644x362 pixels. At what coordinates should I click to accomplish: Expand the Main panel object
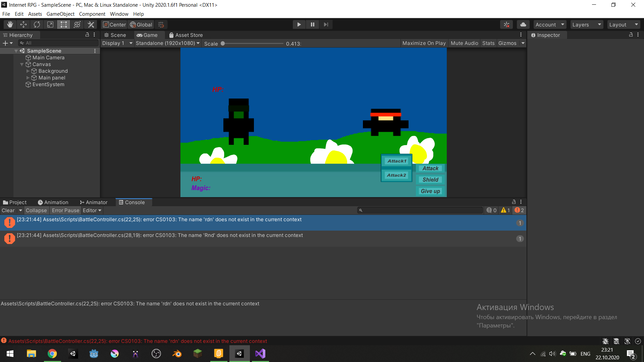[x=28, y=78]
